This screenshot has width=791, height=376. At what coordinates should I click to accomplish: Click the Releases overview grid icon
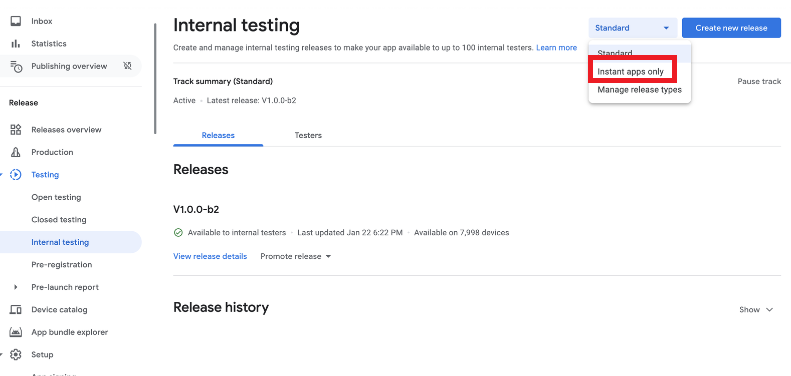pyautogui.click(x=16, y=130)
